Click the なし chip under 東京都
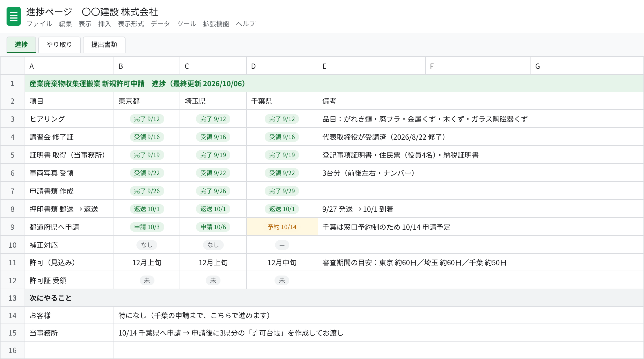Viewport: 644px width, 359px height. [147, 245]
